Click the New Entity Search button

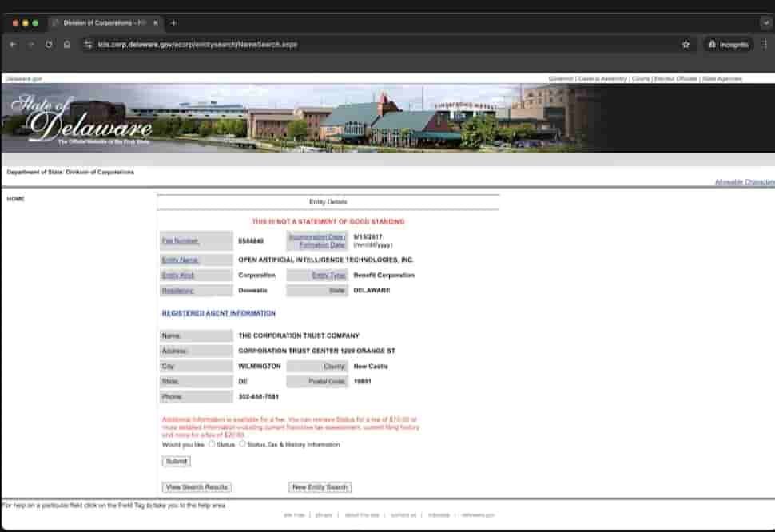click(320, 487)
